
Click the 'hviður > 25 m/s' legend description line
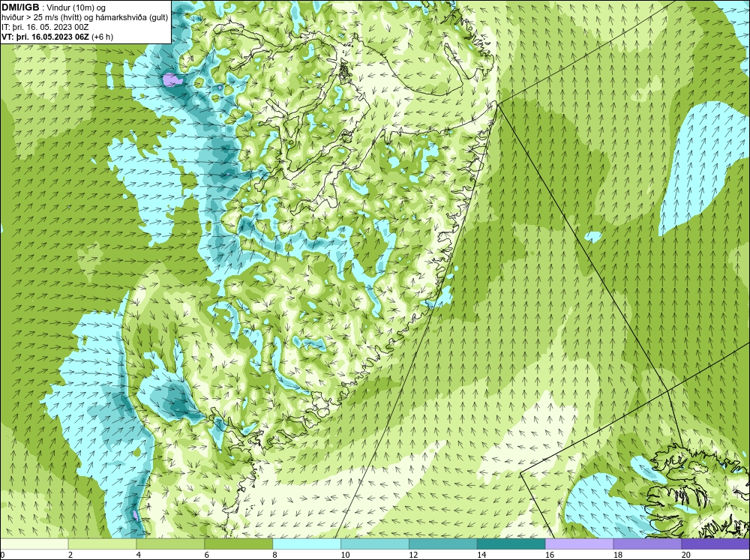(85, 17)
